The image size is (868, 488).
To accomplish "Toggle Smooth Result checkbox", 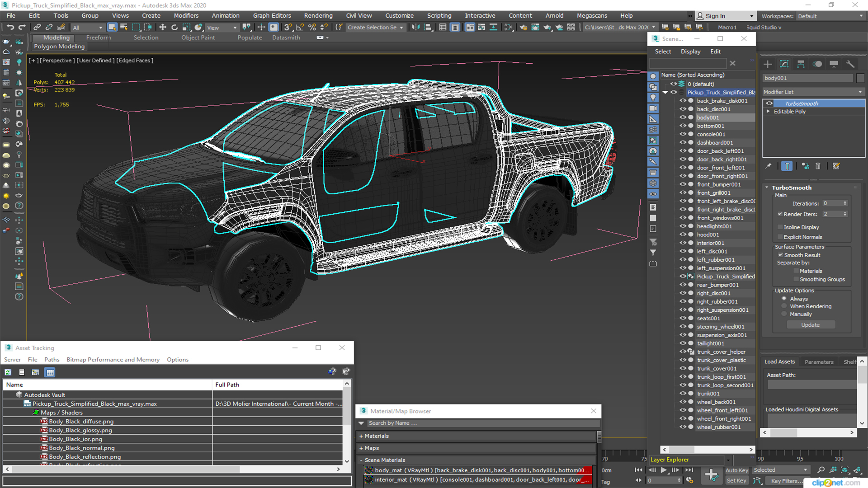I will (x=780, y=255).
